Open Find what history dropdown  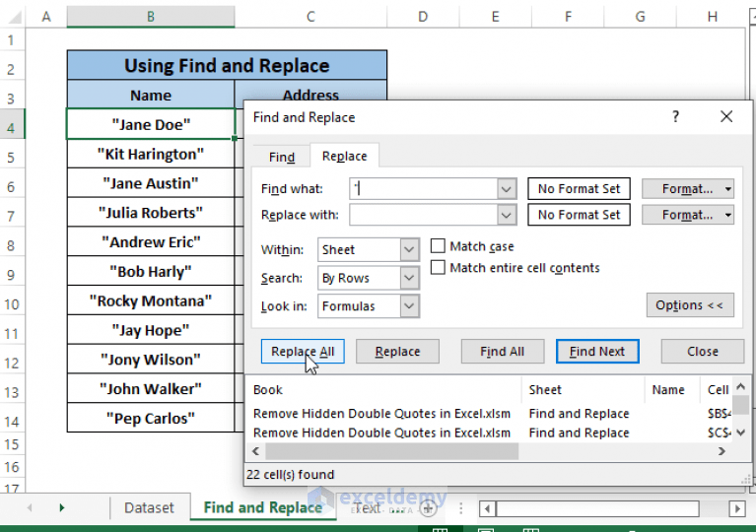point(507,189)
